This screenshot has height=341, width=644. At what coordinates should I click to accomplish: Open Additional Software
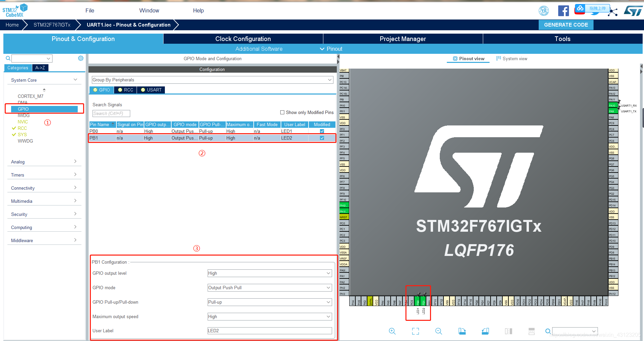(259, 49)
